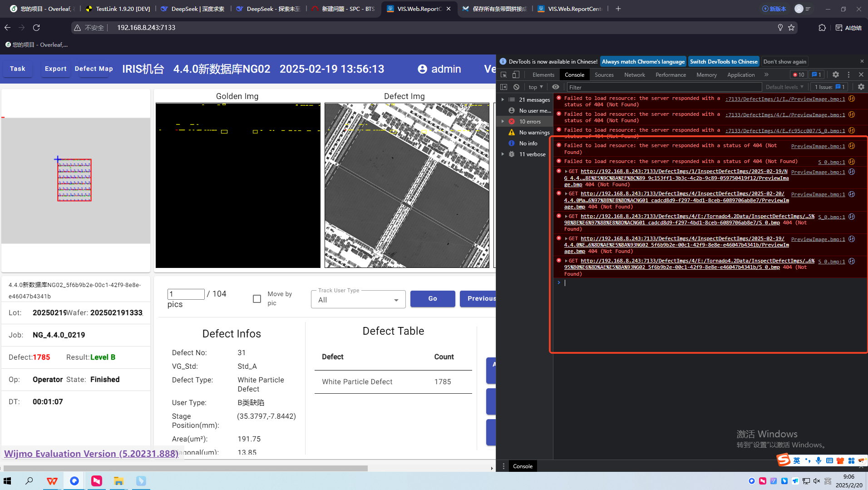Click AI summary button in browser toolbar

[x=848, y=28]
